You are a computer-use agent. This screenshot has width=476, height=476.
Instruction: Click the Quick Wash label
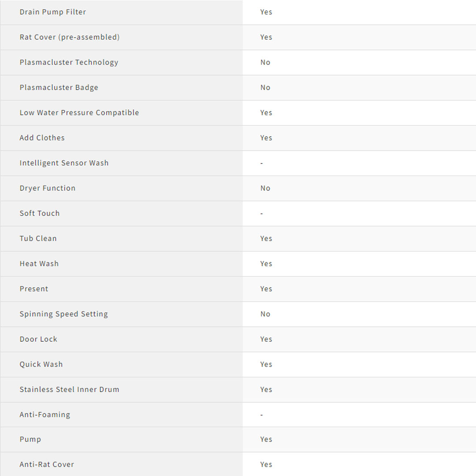(x=41, y=364)
